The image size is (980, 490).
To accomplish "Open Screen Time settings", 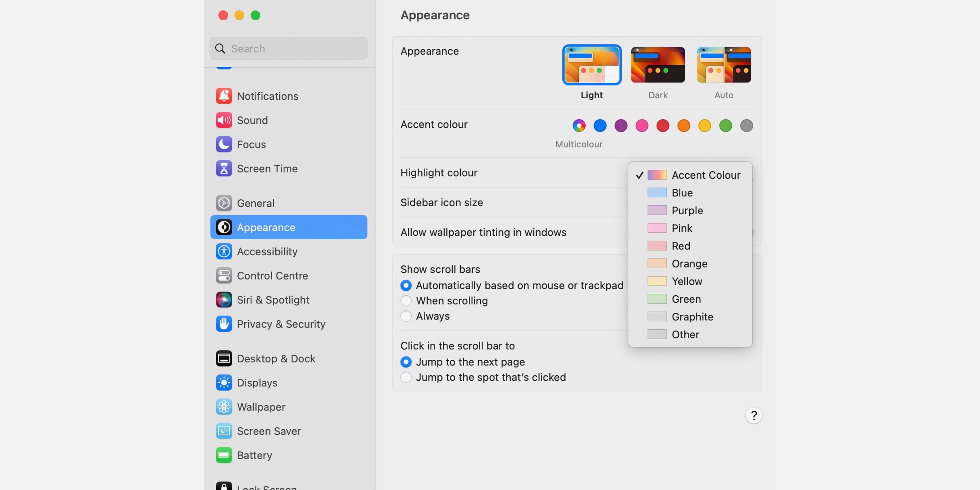I will 267,168.
